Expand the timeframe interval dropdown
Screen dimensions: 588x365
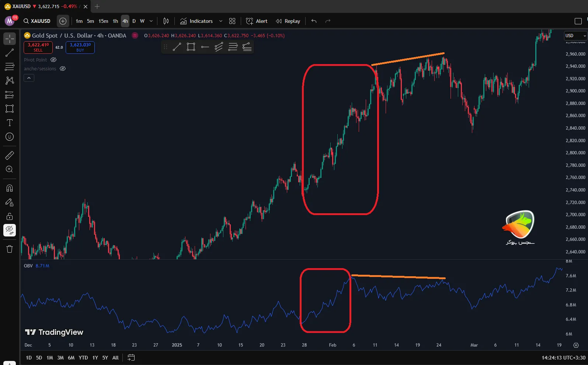coord(151,21)
